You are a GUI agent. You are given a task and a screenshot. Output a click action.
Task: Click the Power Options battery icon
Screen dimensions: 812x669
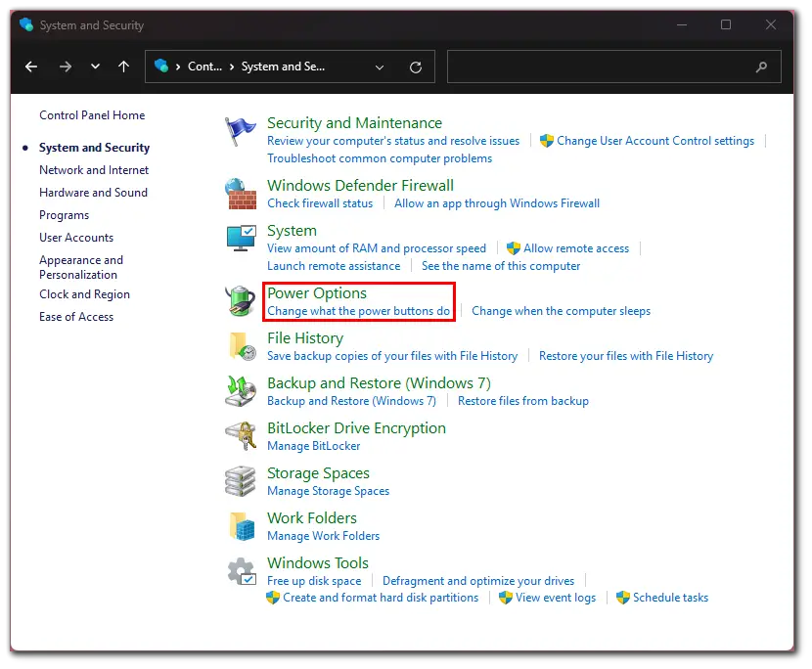(x=241, y=301)
